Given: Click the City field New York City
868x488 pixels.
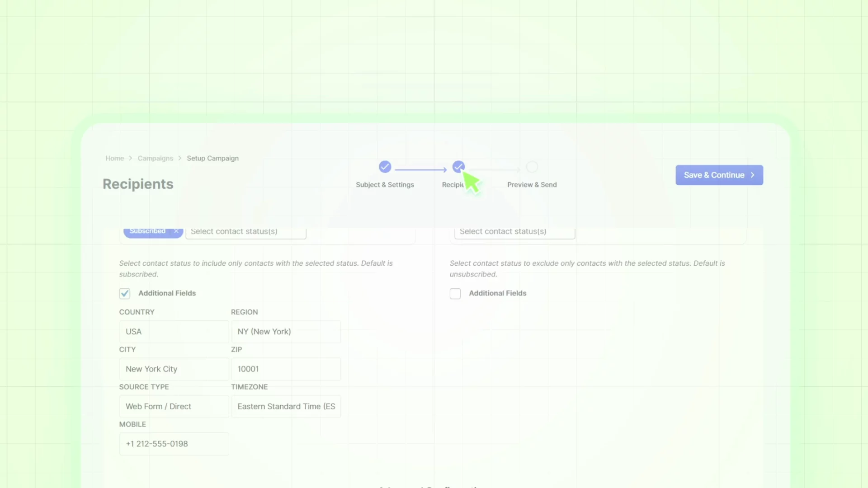Looking at the screenshot, I should pos(174,369).
